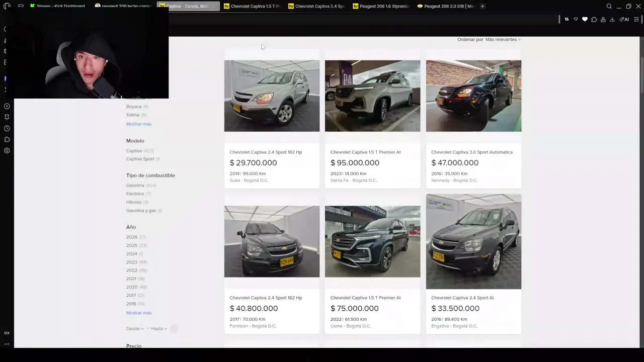Open the Hasta year dropdown
The height and width of the screenshot is (362, 644).
coord(159,329)
